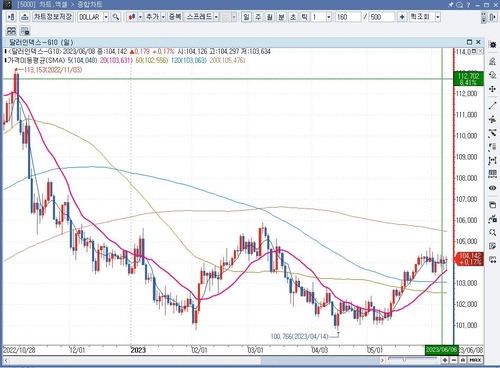Viewport: 500px width, 368px height.
Task: Click the note edit icon in right sidebar
Action: point(492,246)
